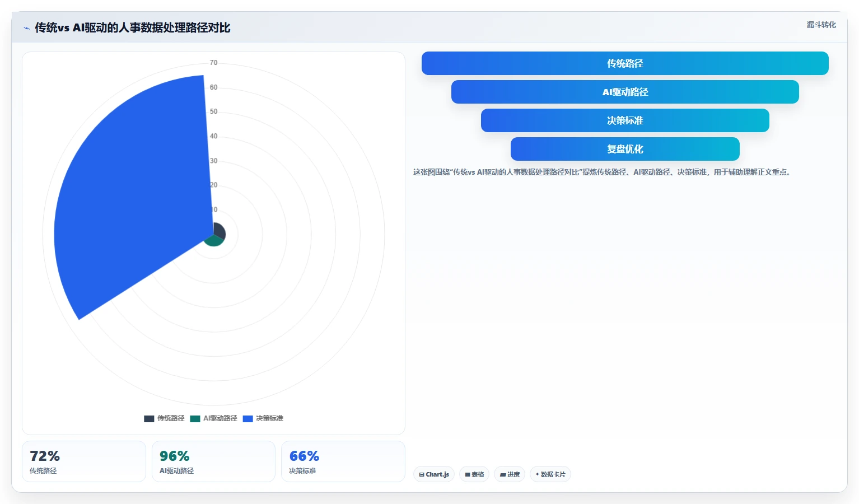Click the page title 传统vs AI驱动的人事数据处理路径对比
The width and height of the screenshot is (859, 504).
[133, 28]
